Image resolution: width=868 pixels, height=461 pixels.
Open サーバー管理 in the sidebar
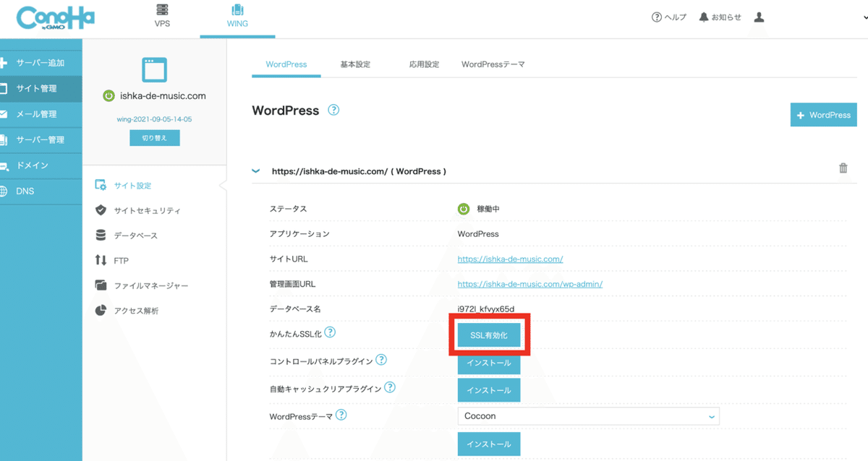coord(41,139)
